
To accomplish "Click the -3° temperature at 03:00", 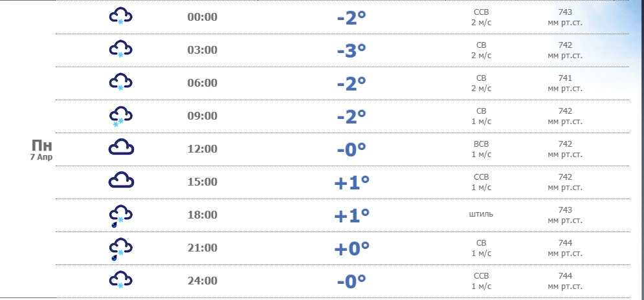I will click(351, 50).
